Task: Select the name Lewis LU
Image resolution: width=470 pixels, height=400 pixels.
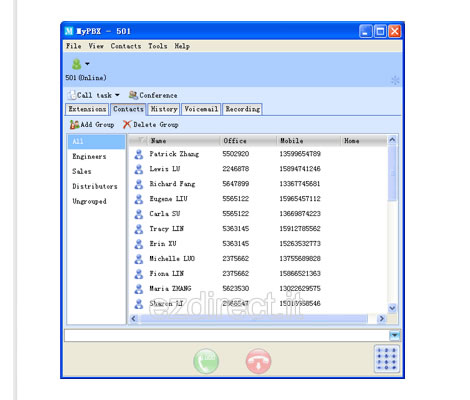Action: (165, 169)
